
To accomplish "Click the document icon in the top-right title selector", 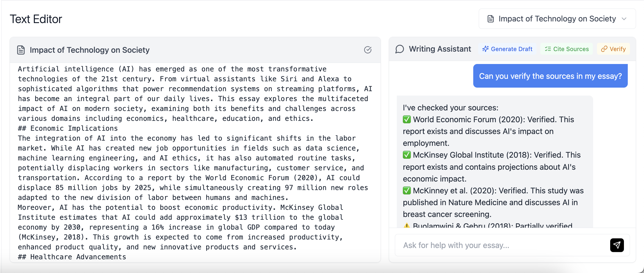I will tap(491, 18).
